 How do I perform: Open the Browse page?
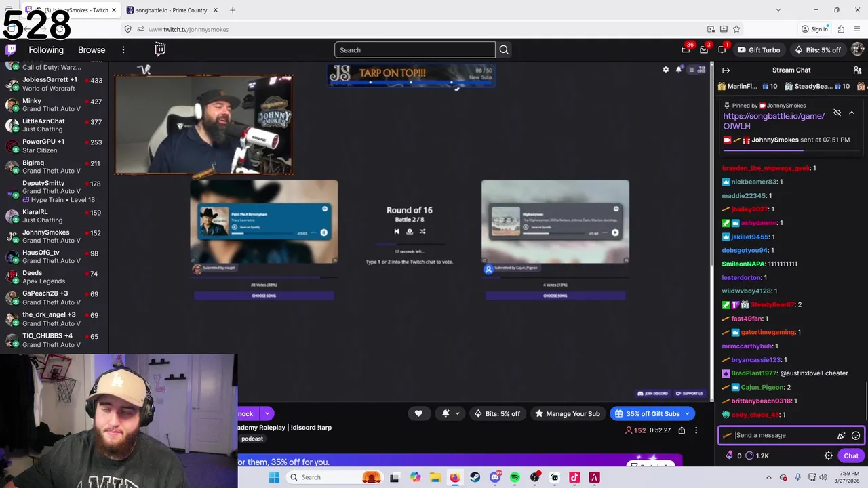click(92, 50)
